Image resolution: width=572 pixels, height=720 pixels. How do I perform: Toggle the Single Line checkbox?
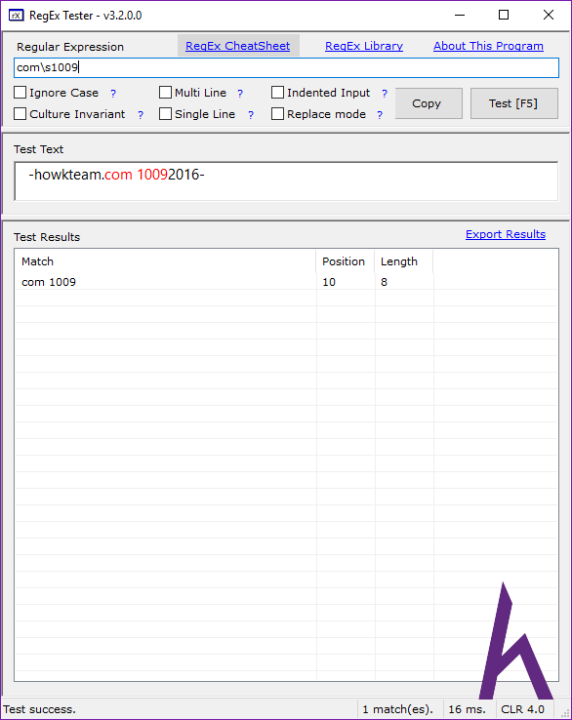point(165,114)
